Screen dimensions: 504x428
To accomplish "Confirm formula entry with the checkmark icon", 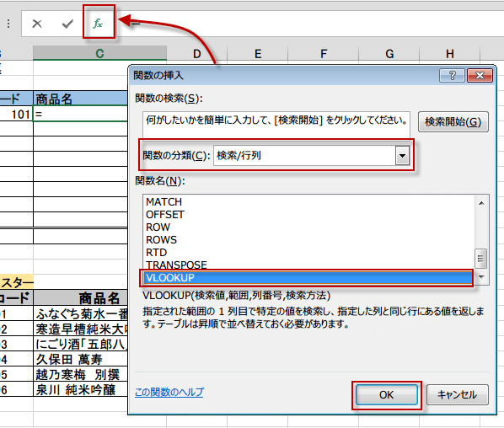I will 67,24.
